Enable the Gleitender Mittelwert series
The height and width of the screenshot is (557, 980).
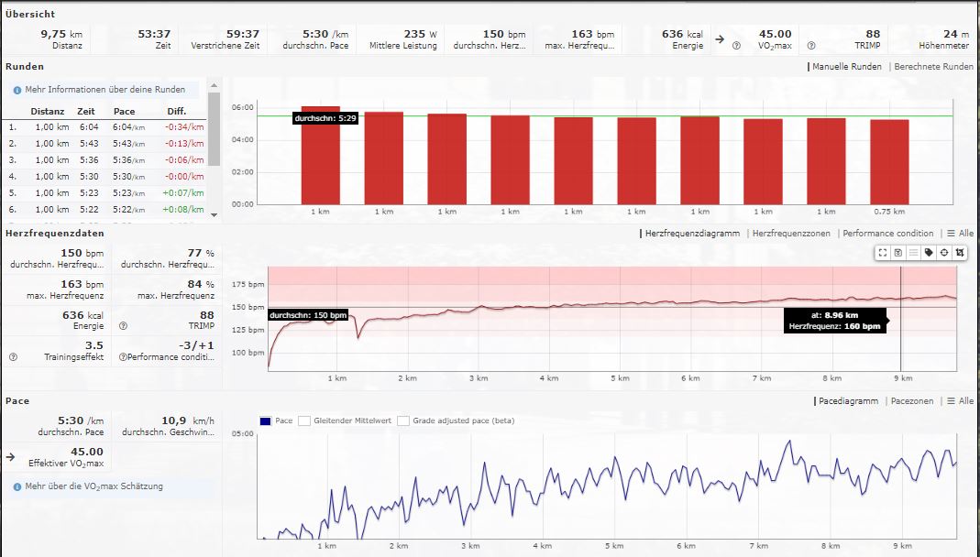click(304, 421)
